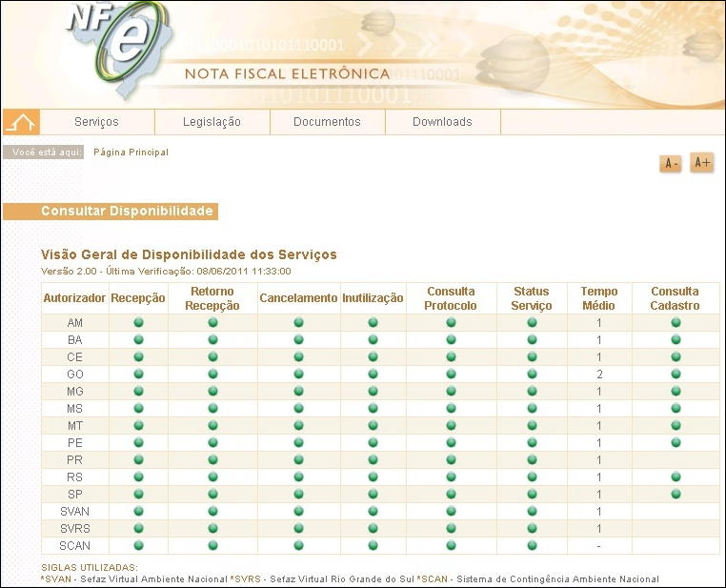Click the Consultar Disponibilidade section heading

(127, 211)
